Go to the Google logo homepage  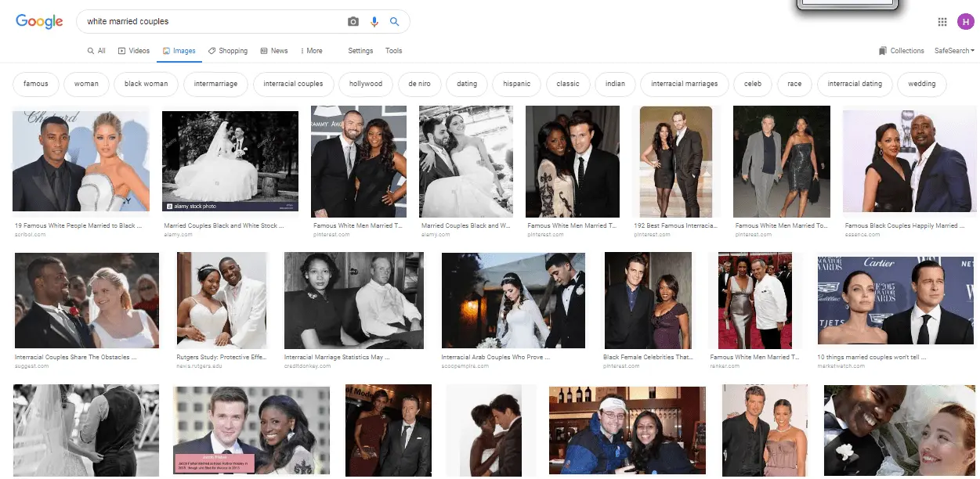pyautogui.click(x=39, y=22)
